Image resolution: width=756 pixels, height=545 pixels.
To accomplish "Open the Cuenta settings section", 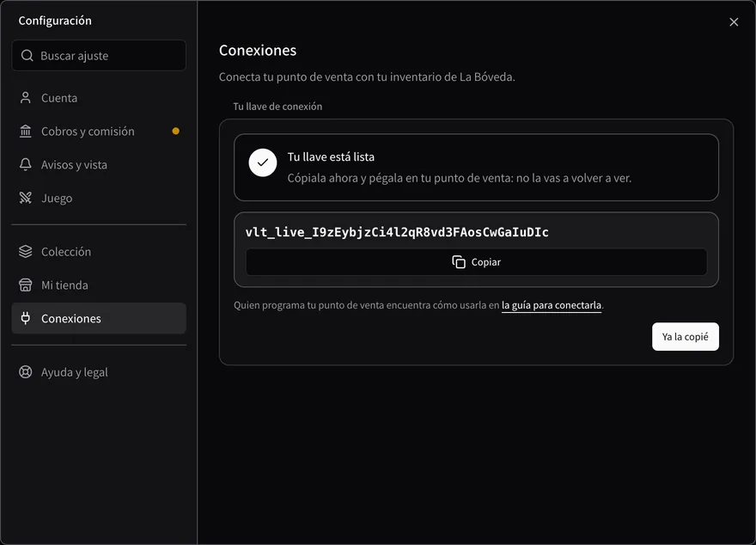I will 99,98.
